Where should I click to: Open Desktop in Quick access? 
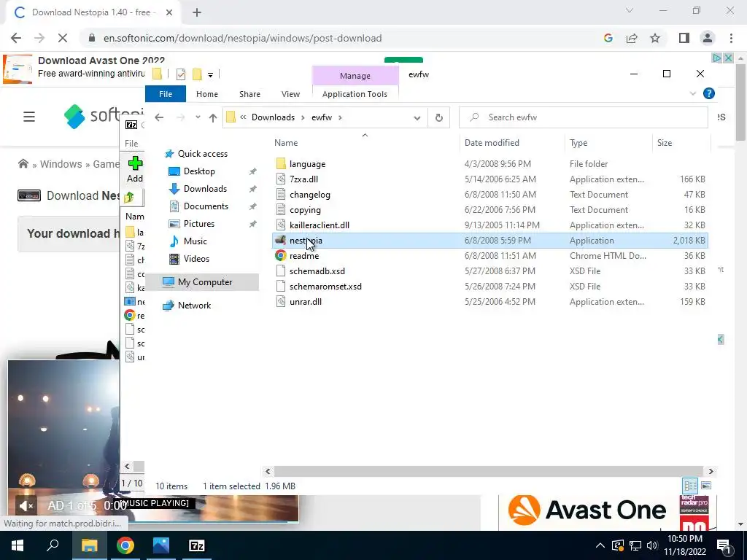(199, 171)
